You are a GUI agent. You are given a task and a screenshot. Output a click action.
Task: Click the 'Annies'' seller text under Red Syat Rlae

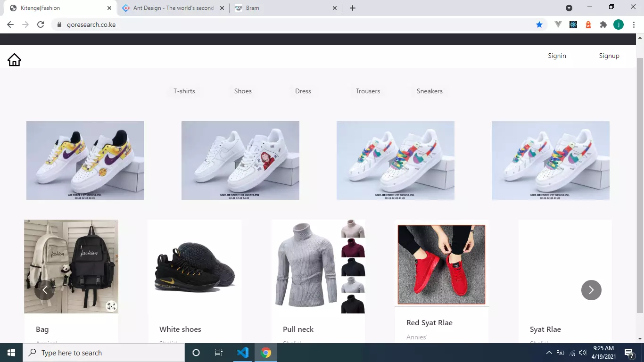coord(417,337)
